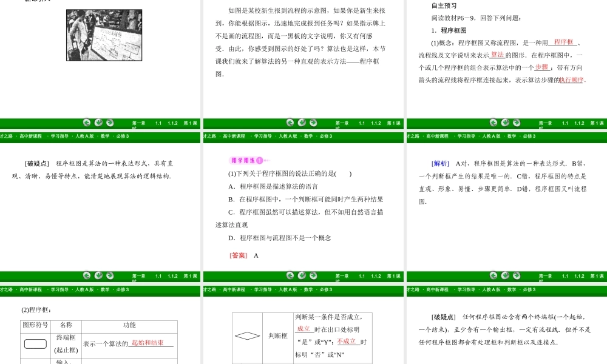Select answer choice B in the practice question
Screen dimensions: 607x364
231,199
